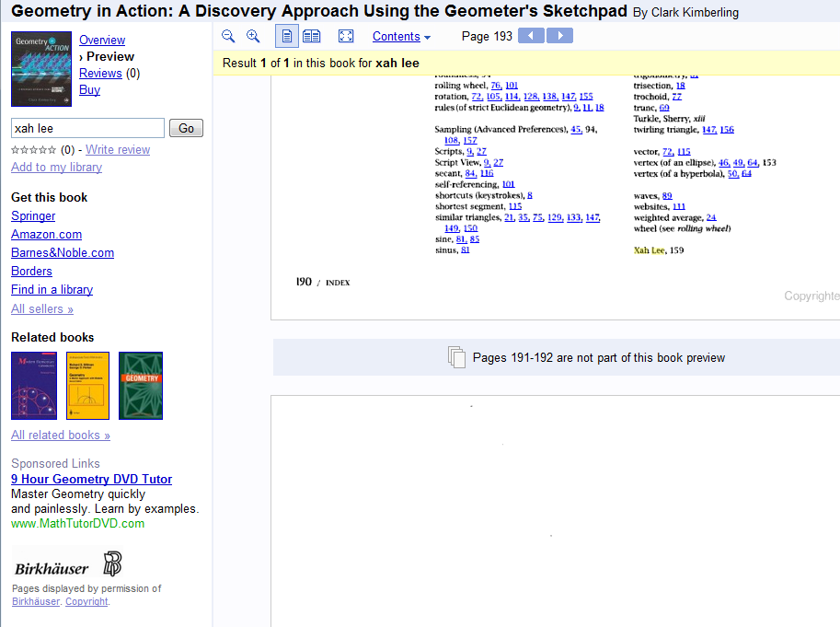
Task: Click the zoom in magnifier icon
Action: pyautogui.click(x=253, y=36)
